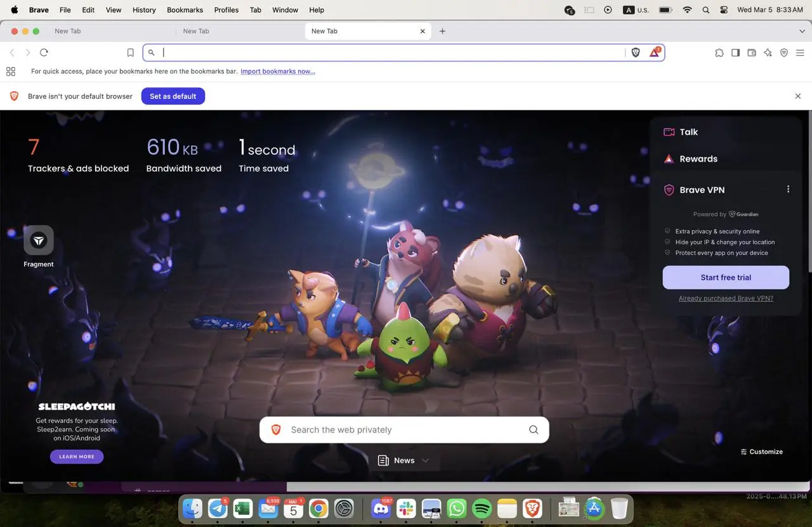The height and width of the screenshot is (527, 812).
Task: Open the Leo AI sparkle toolbar icon
Action: (768, 53)
